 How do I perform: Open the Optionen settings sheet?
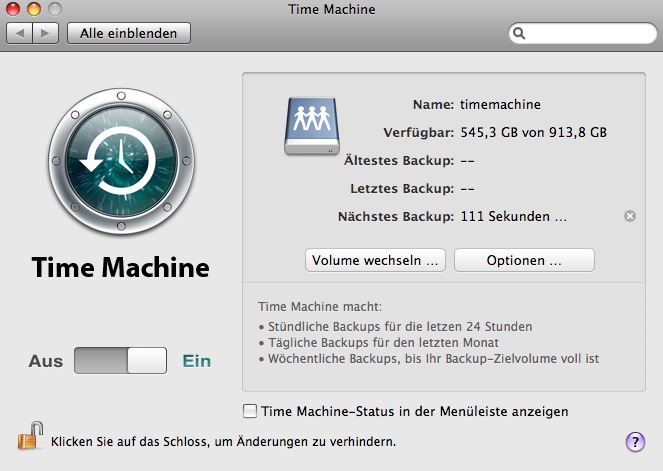(524, 260)
